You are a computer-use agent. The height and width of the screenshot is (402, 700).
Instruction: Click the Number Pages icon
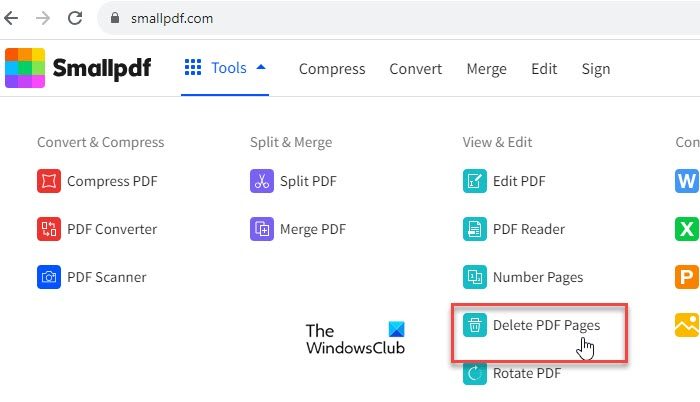474,277
